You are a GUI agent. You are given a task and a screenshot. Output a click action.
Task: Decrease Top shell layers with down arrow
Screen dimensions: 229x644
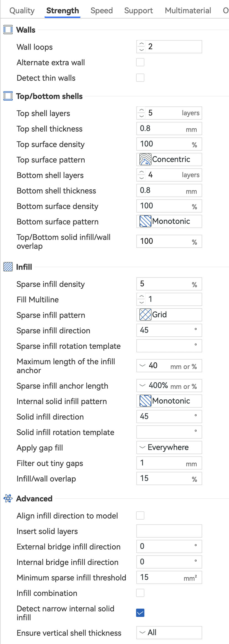point(142,116)
